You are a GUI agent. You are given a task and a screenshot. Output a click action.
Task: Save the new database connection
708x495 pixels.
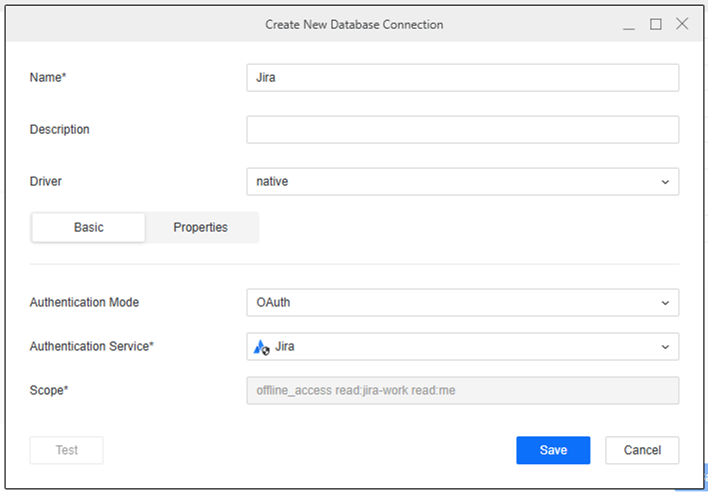click(x=553, y=451)
